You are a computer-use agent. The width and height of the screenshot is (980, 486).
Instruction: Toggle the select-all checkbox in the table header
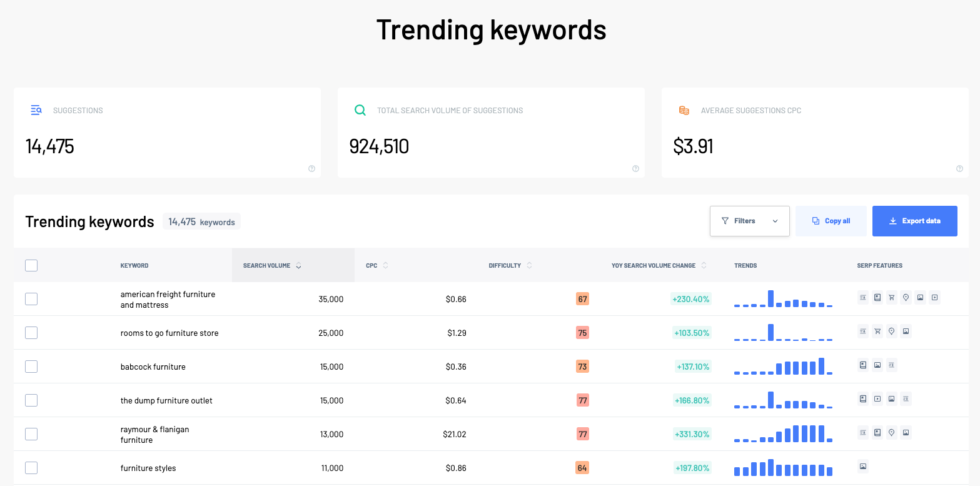click(31, 265)
